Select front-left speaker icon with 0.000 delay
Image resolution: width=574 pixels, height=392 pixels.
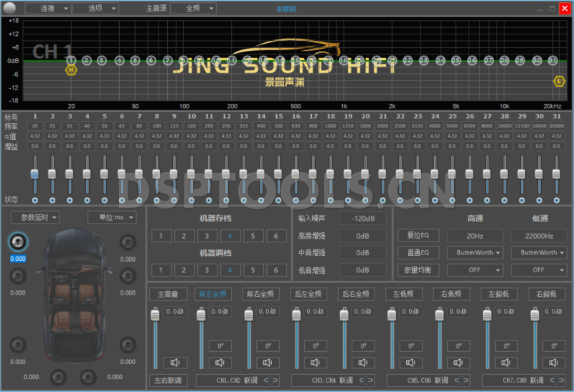point(17,242)
